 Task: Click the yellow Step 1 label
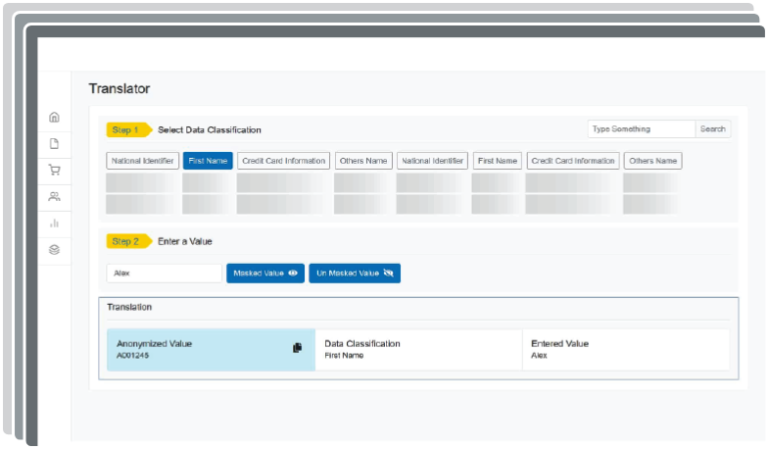pos(127,130)
